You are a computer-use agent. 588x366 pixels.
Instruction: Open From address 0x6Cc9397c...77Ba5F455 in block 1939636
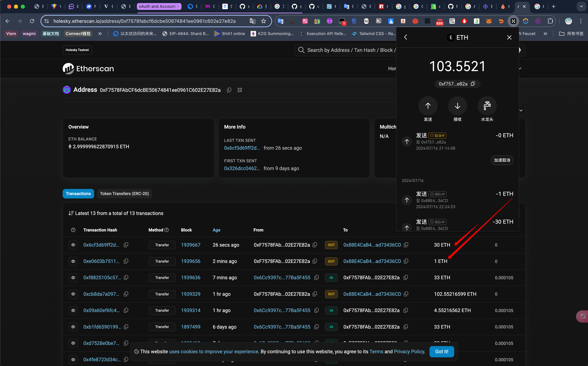pos(282,277)
